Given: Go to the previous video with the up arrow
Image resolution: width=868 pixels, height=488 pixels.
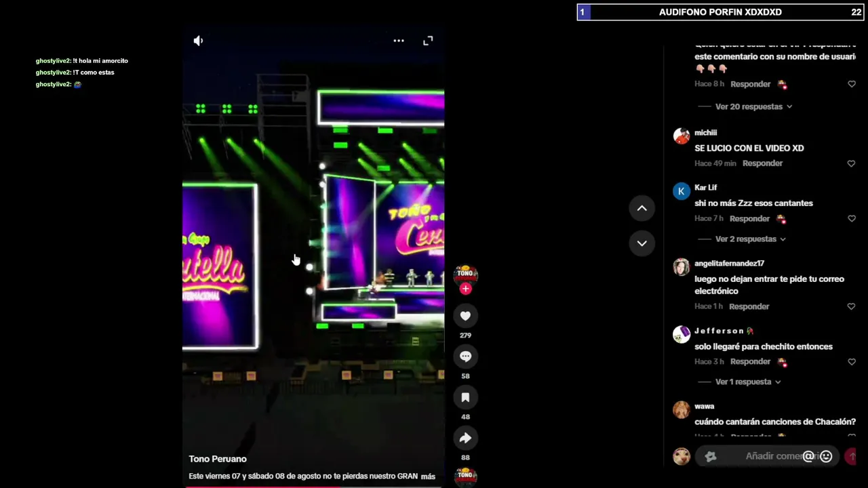Looking at the screenshot, I should point(642,209).
